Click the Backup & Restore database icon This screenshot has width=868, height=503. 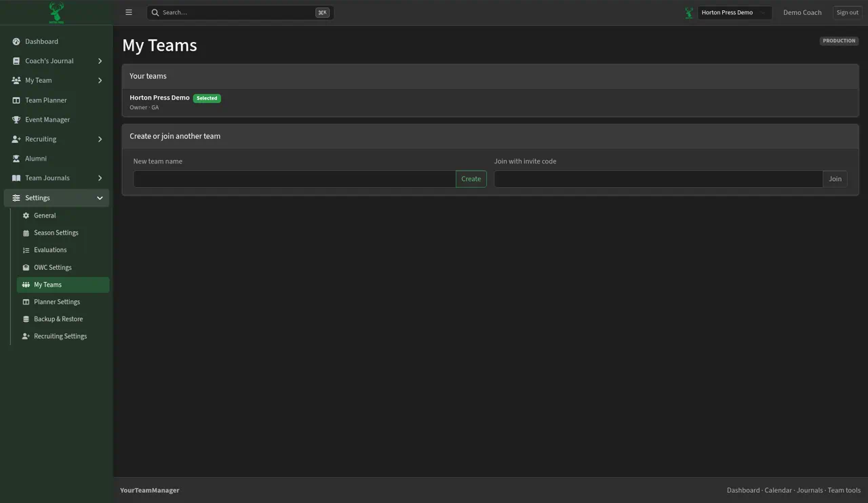pyautogui.click(x=26, y=319)
